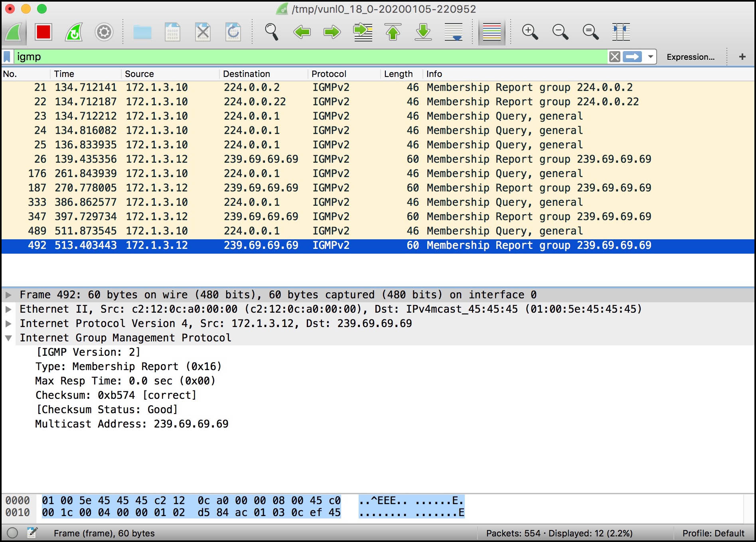Jump to the first packet
This screenshot has height=542, width=756.
coord(393,32)
